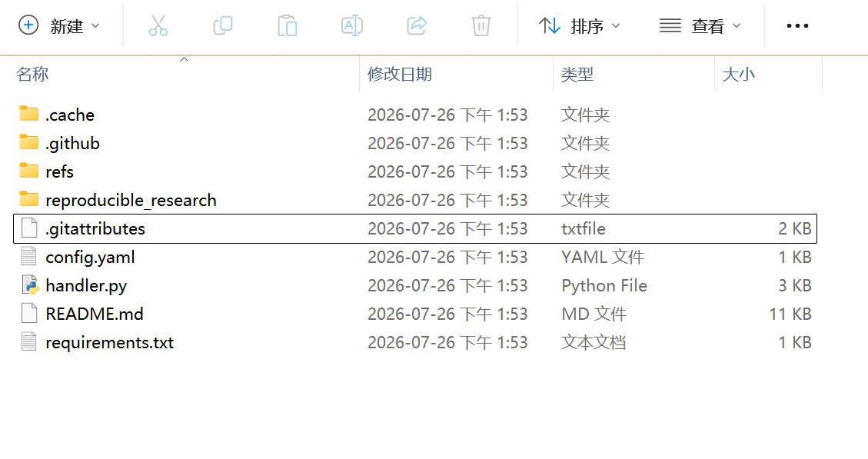
Task: Open the 新建 dropdown menu
Action: (59, 25)
